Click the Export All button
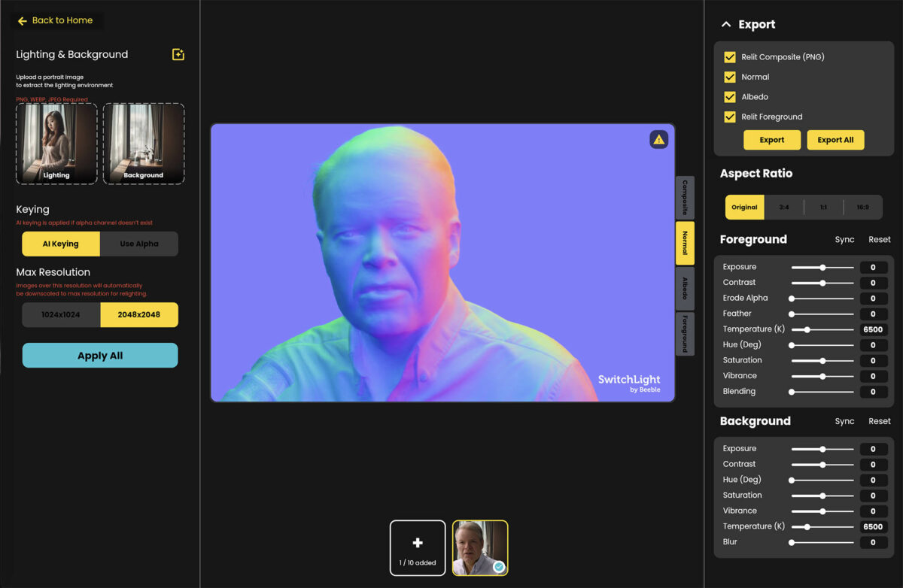Screen dimensions: 903x588 click(835, 140)
